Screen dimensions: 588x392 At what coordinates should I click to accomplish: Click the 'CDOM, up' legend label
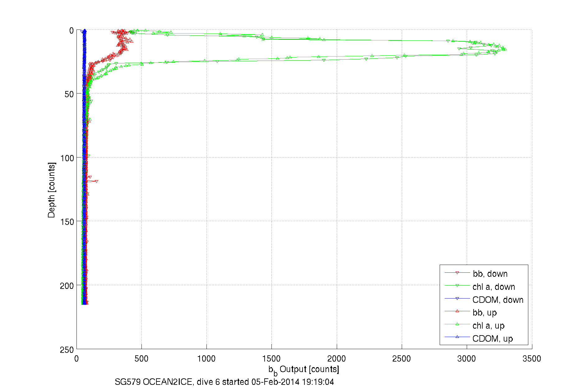click(493, 339)
